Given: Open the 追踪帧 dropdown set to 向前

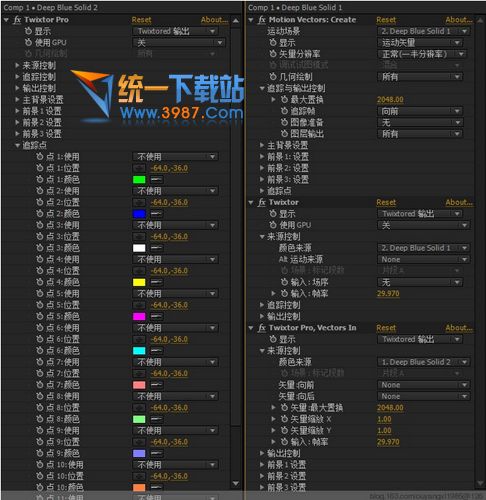Looking at the screenshot, I should [419, 111].
